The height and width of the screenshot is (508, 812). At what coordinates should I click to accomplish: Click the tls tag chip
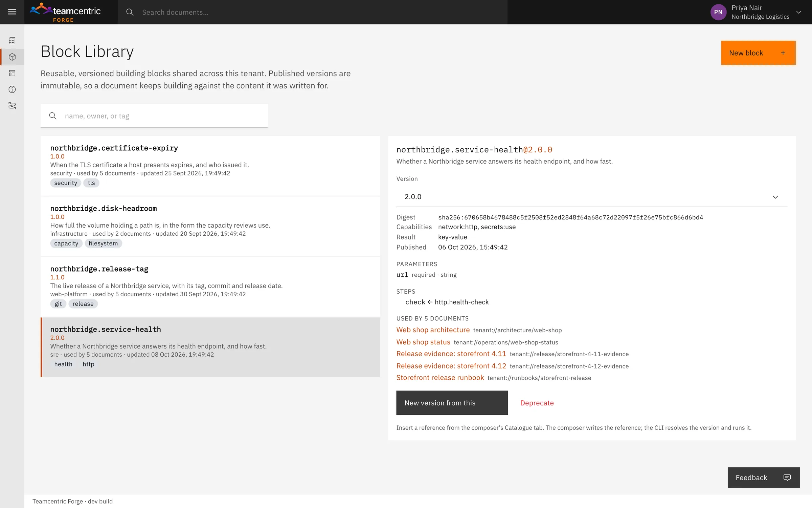pyautogui.click(x=91, y=183)
